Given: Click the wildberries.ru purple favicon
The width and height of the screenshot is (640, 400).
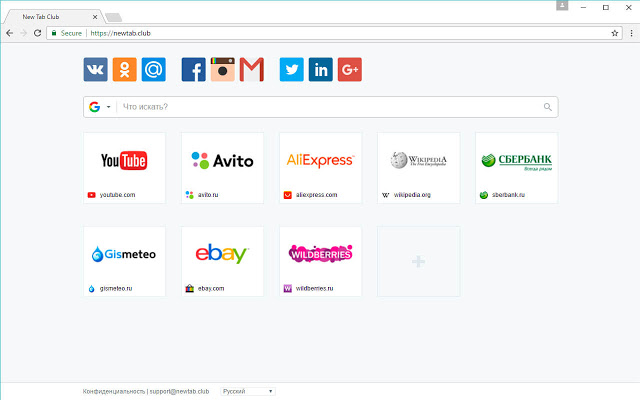Looking at the screenshot, I should [288, 289].
